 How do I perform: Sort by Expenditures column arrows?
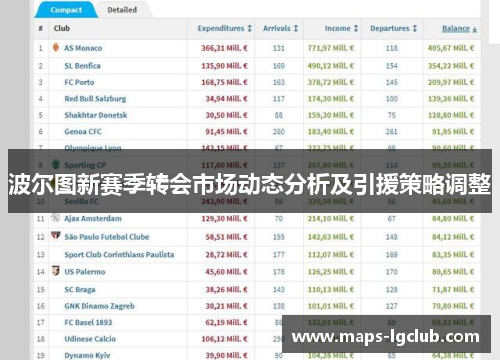pos(249,29)
